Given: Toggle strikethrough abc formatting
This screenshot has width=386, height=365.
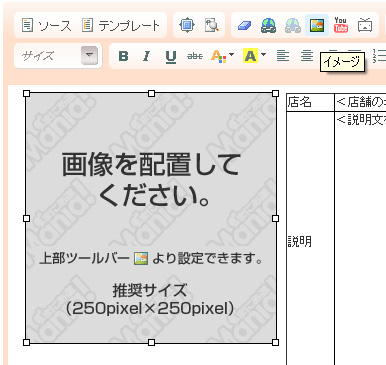Looking at the screenshot, I should coord(195,56).
